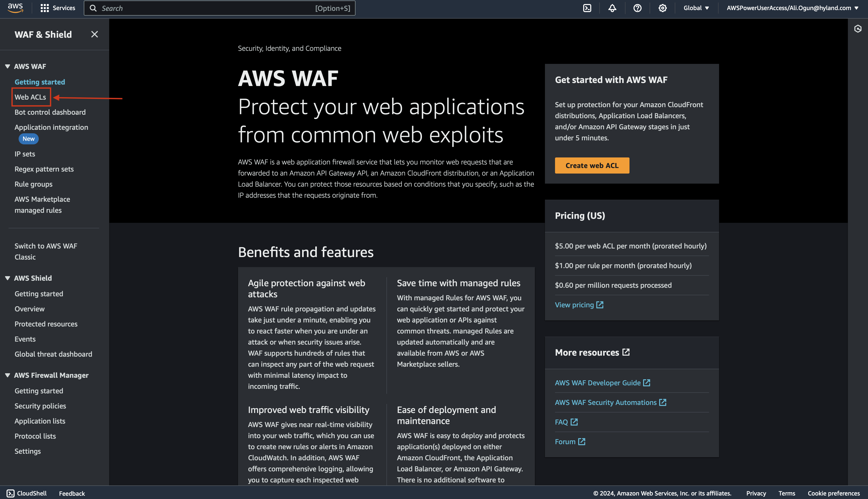The width and height of the screenshot is (868, 499).
Task: Open the Global region dropdown
Action: coord(696,8)
